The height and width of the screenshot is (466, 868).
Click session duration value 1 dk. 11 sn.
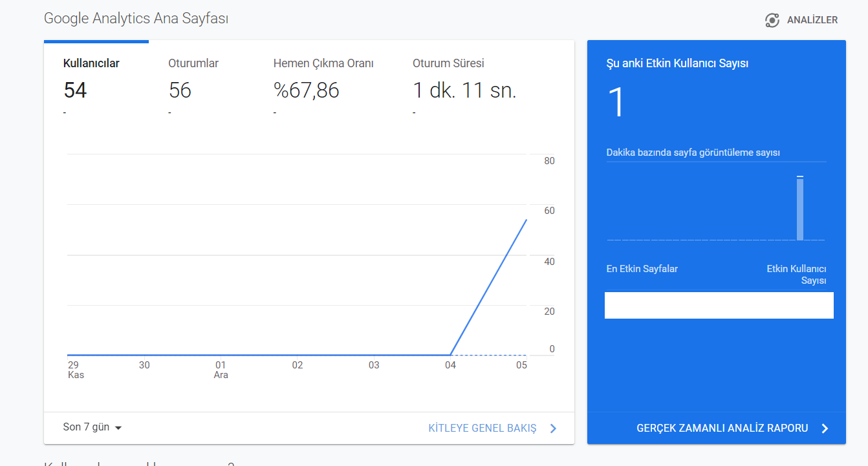(x=464, y=90)
